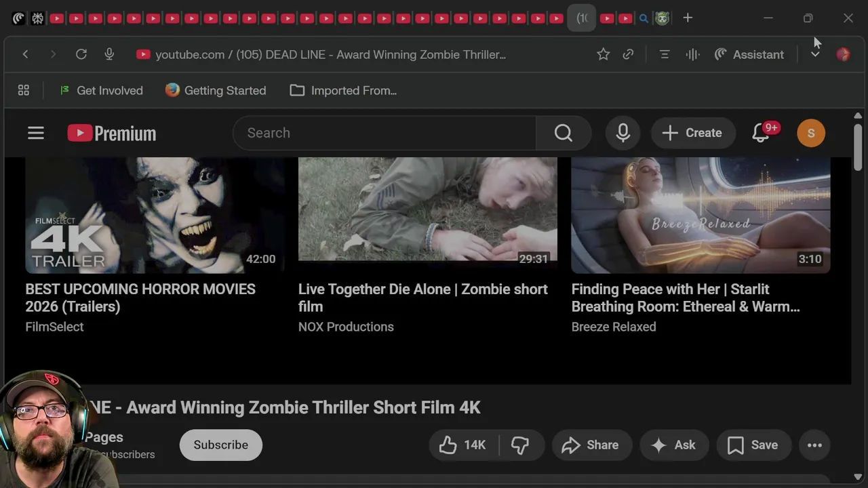Screen dimensions: 868x488
Task: Open the Get Involved bookmark
Action: click(x=101, y=90)
